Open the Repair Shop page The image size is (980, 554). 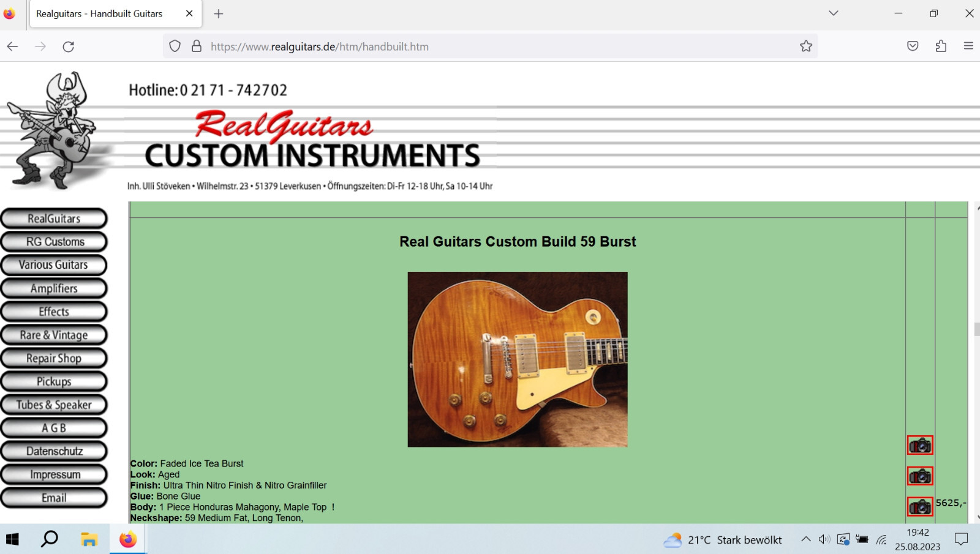pos(54,358)
